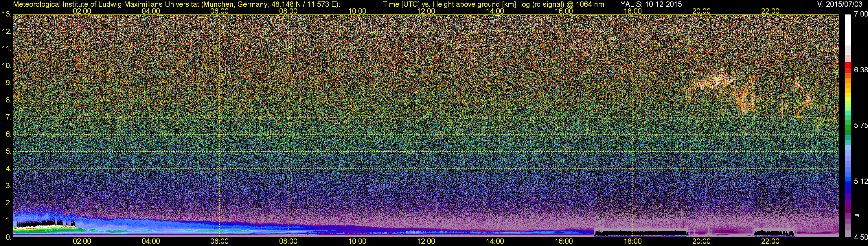The image size is (868, 246).
Task: Click the 6 km height axis label
Action: point(8,135)
